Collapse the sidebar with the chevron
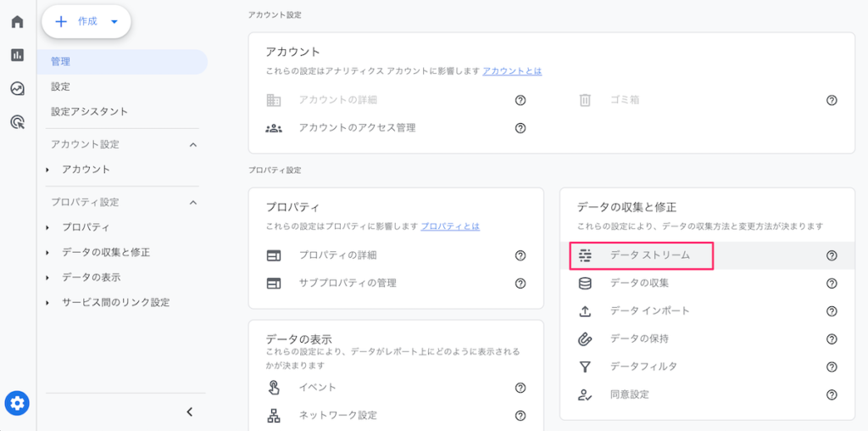 pyautogui.click(x=189, y=412)
